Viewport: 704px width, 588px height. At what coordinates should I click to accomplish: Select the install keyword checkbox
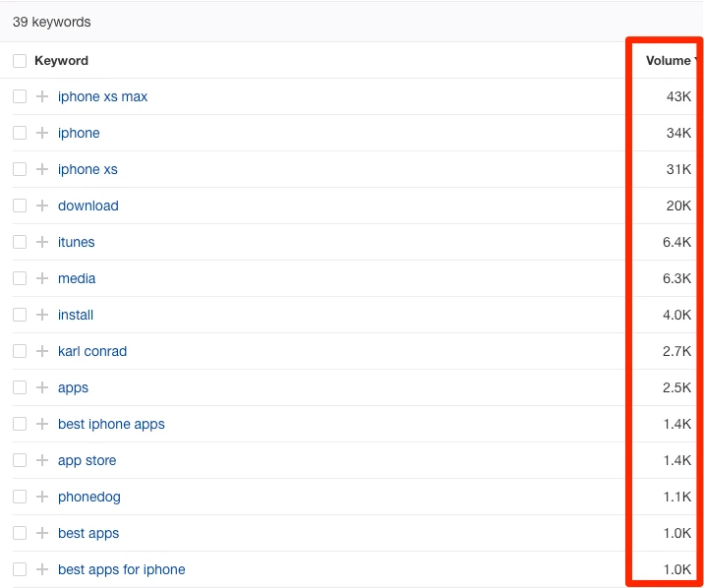click(x=20, y=315)
